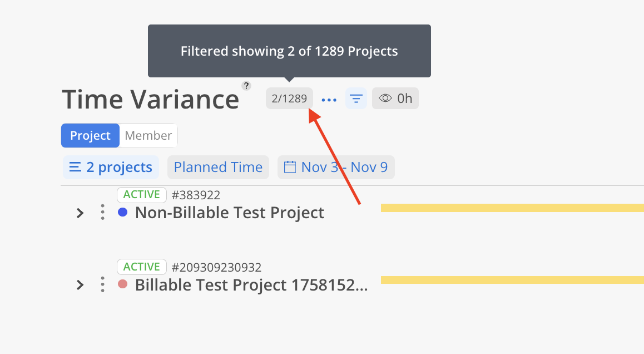
Task: Open kebab menu for Non-Billable Test Project
Action: click(102, 212)
